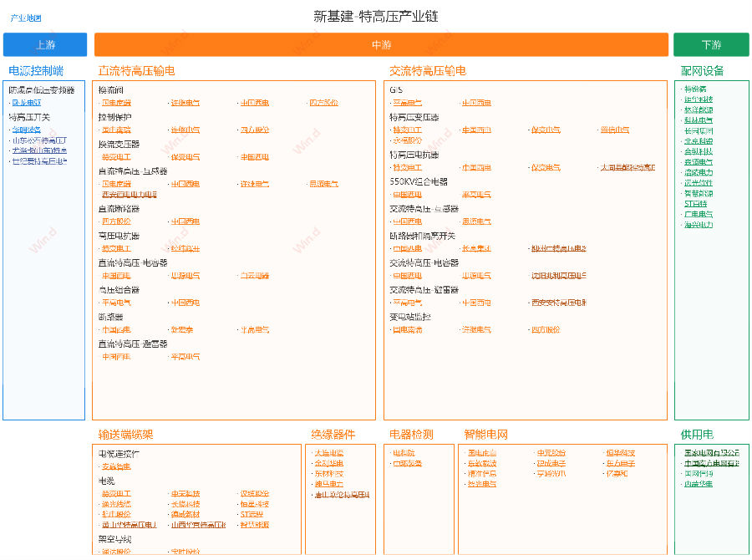Open 汉缆股份 under 电缆

click(254, 493)
